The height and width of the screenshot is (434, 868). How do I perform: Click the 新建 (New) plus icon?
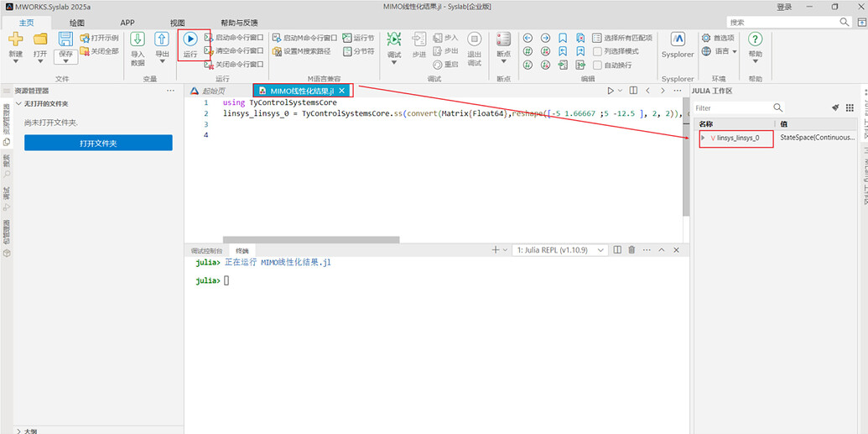click(x=15, y=39)
